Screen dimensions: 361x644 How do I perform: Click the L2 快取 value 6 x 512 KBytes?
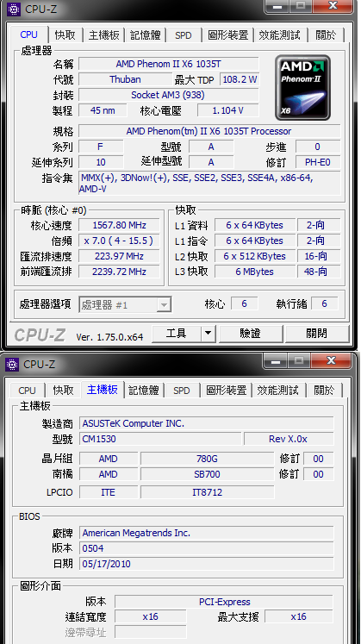pyautogui.click(x=255, y=256)
